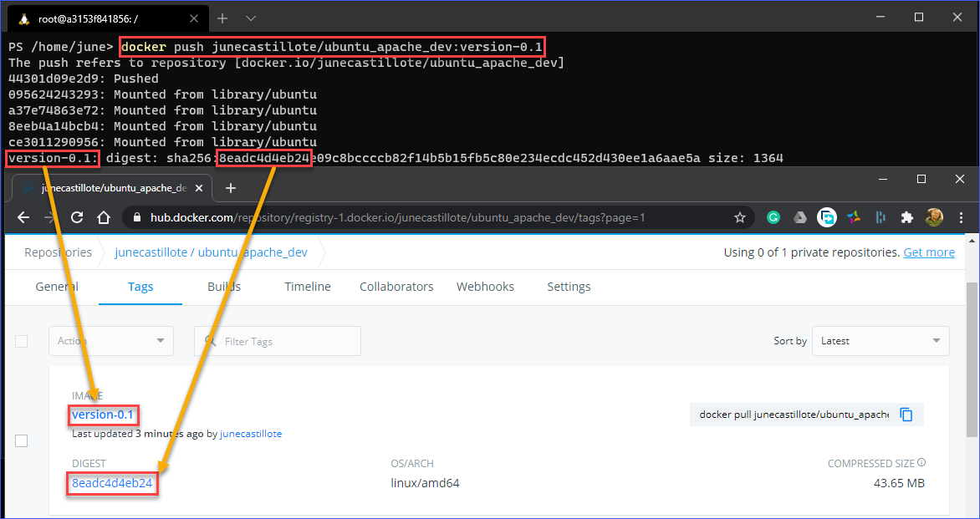The image size is (980, 519).
Task: Click the Filter Tags search magnifier icon
Action: [212, 342]
